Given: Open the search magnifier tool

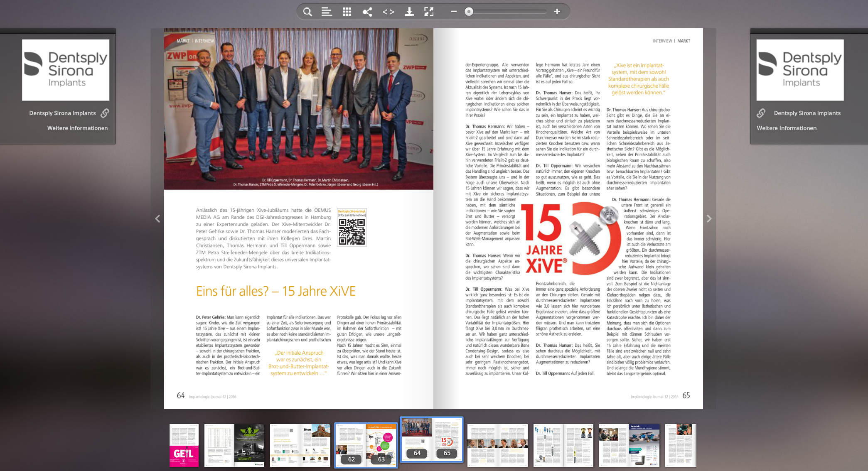Looking at the screenshot, I should [307, 12].
